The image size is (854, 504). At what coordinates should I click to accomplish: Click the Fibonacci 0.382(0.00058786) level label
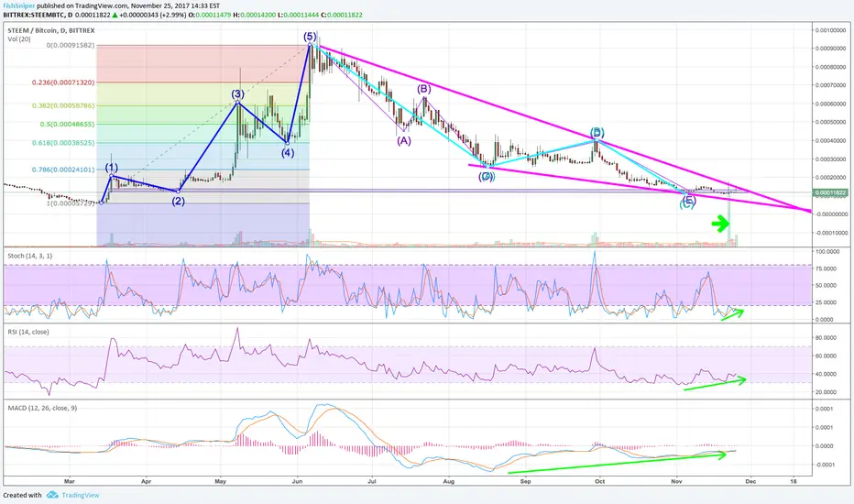click(x=63, y=105)
